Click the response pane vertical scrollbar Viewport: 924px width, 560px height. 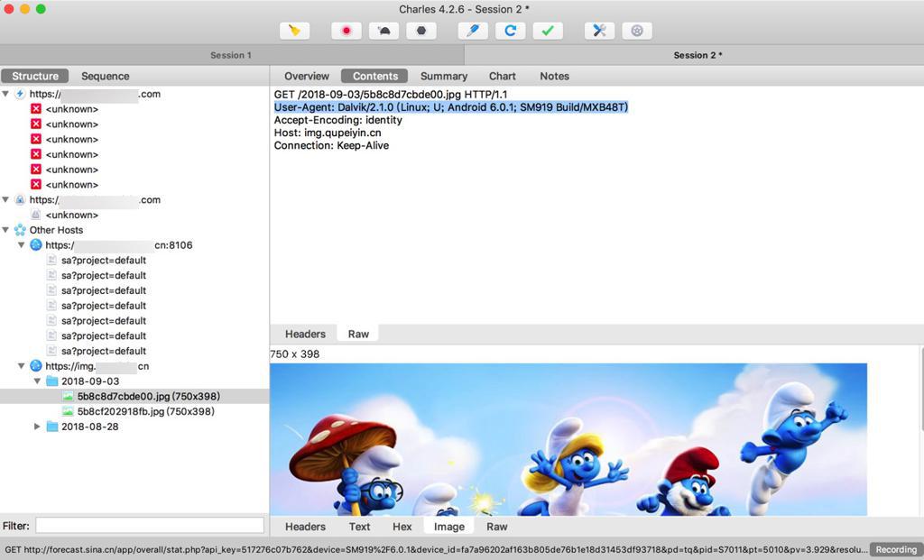pos(921,389)
